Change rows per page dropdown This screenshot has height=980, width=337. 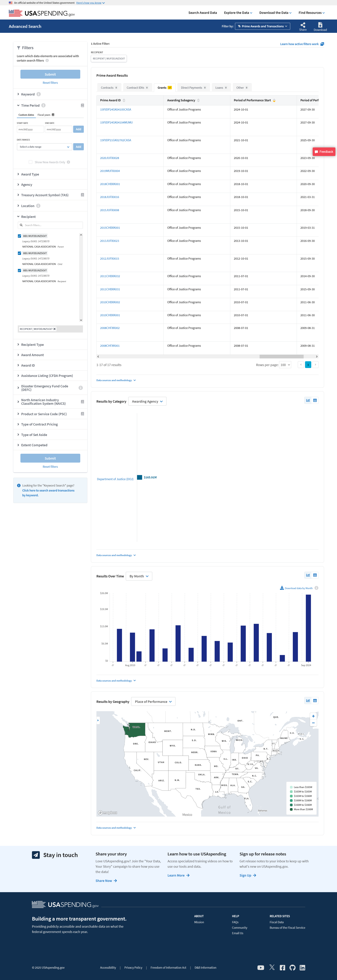pyautogui.click(x=285, y=365)
